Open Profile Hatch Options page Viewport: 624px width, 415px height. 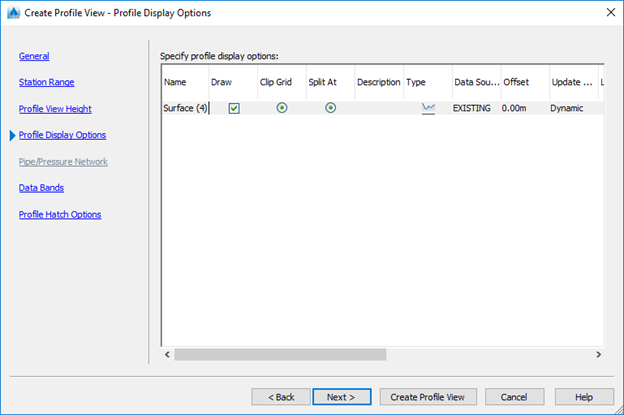tap(59, 214)
